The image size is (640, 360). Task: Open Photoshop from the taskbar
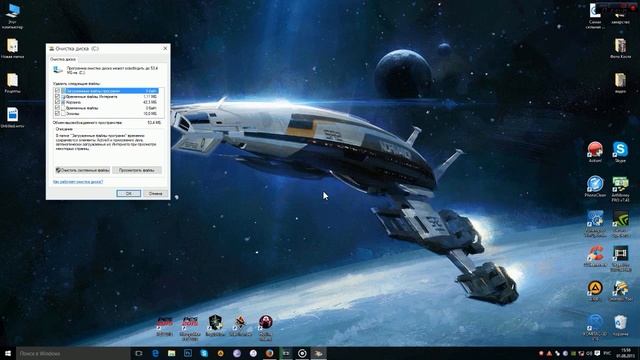click(188, 353)
